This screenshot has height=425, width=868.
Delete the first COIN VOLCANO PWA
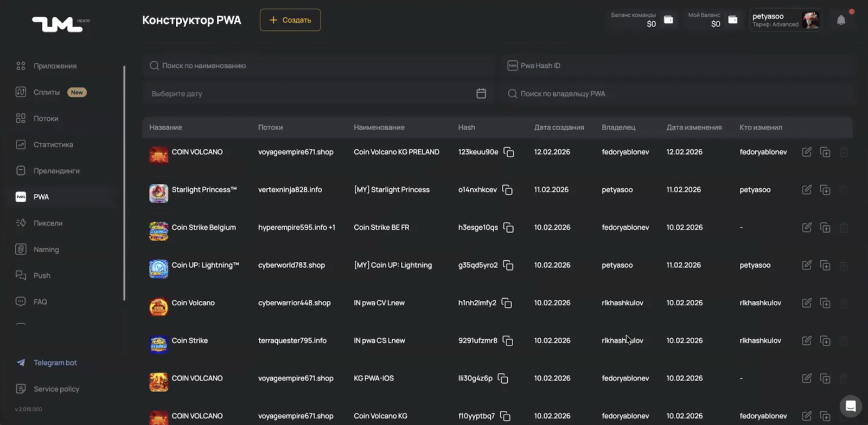(x=844, y=152)
